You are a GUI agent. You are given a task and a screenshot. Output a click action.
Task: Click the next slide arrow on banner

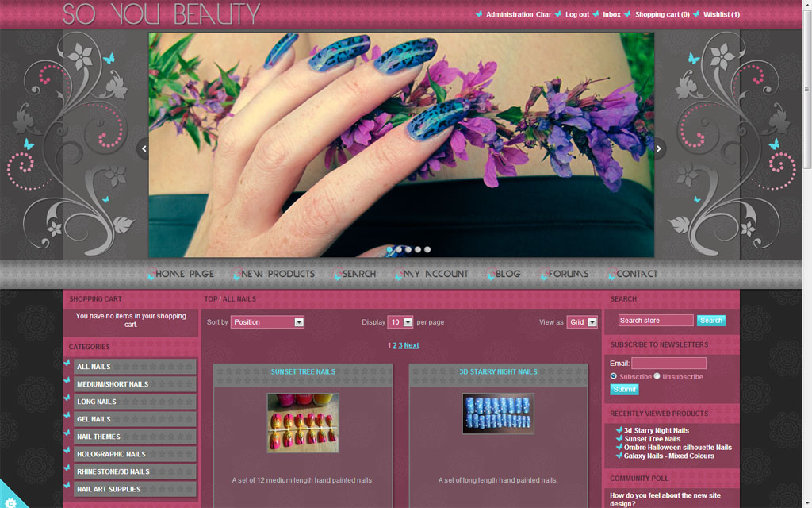click(659, 148)
